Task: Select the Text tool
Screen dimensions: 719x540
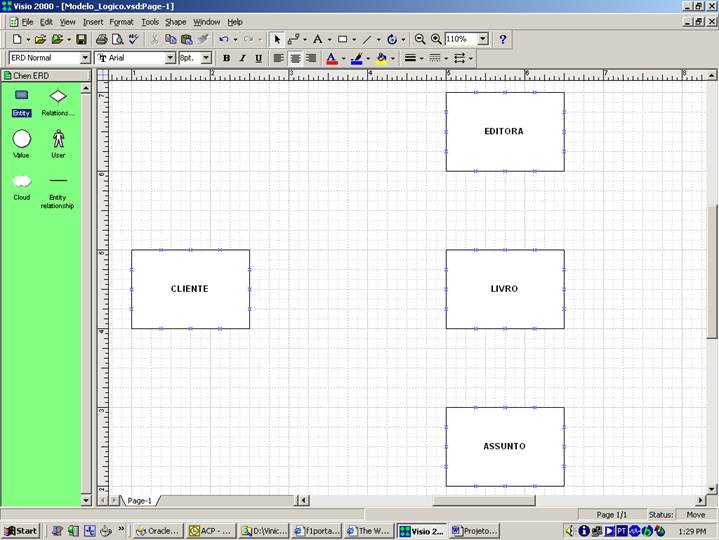Action: point(318,39)
